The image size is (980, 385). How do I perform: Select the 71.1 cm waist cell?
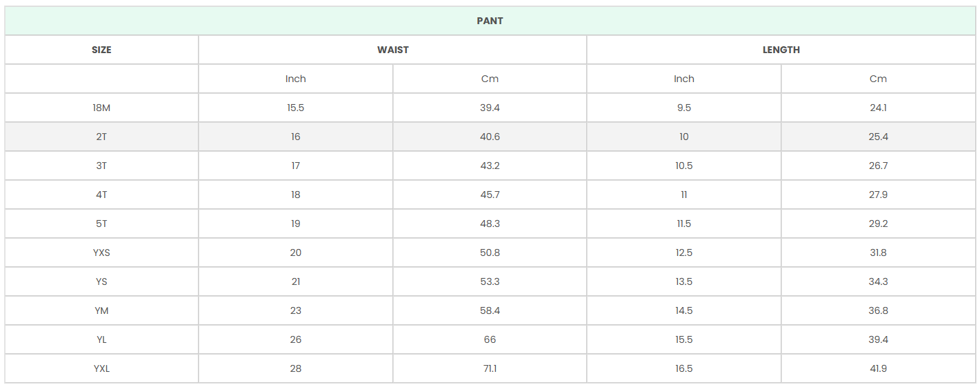point(490,368)
